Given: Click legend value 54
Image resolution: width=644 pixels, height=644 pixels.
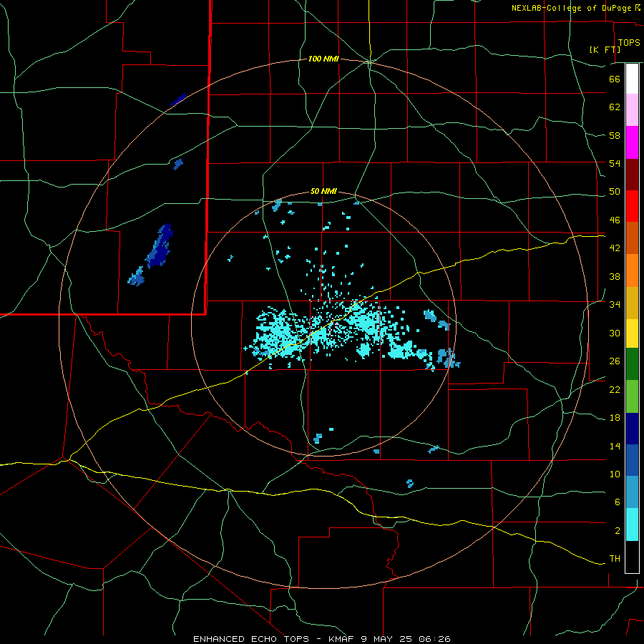Looking at the screenshot, I should 615,163.
